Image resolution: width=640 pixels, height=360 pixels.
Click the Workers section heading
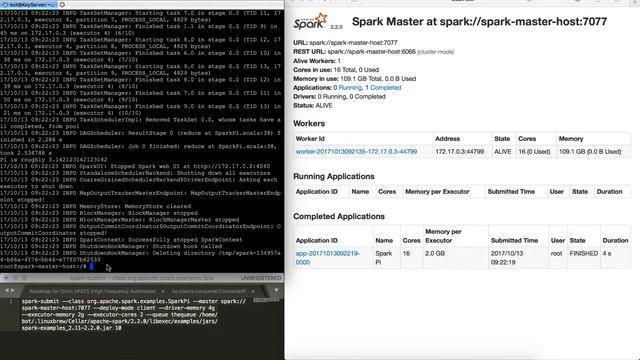pyautogui.click(x=309, y=124)
